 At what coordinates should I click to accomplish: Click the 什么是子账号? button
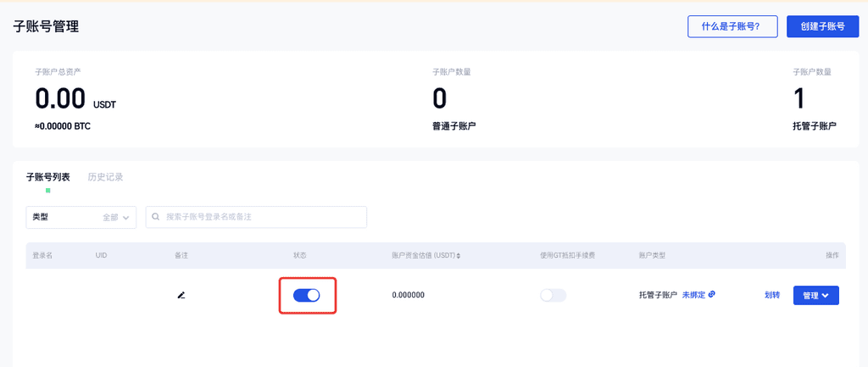(732, 26)
